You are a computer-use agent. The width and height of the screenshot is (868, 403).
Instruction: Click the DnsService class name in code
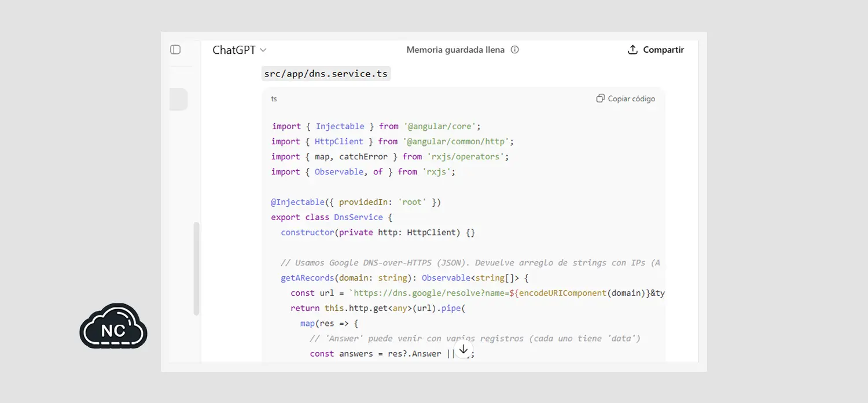tap(358, 217)
